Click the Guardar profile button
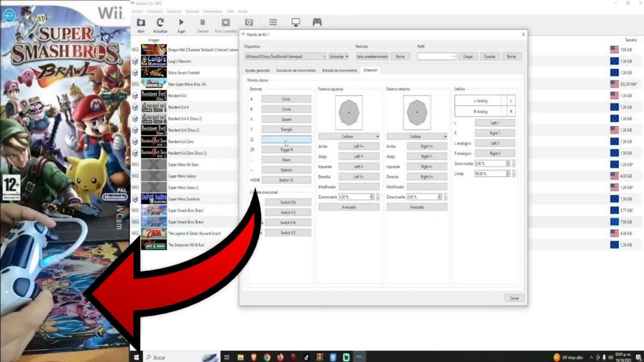 click(x=490, y=57)
